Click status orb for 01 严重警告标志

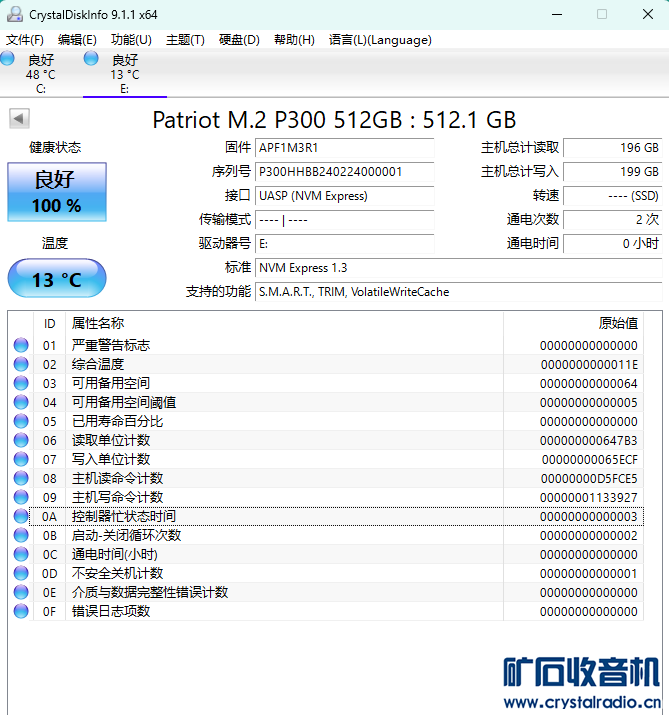(x=21, y=345)
